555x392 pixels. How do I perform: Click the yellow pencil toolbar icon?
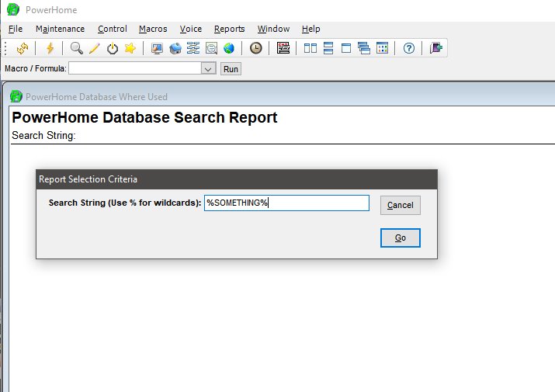click(x=95, y=48)
